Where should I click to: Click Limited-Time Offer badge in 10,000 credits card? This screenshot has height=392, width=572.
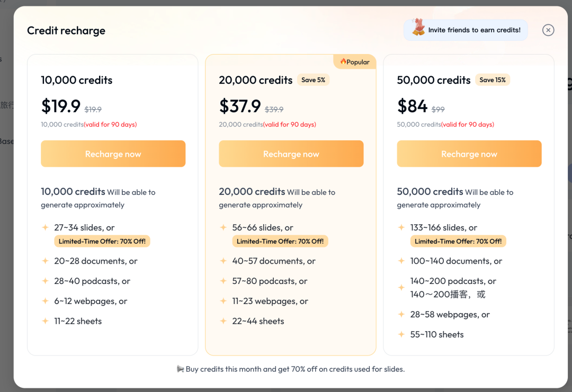coord(102,241)
